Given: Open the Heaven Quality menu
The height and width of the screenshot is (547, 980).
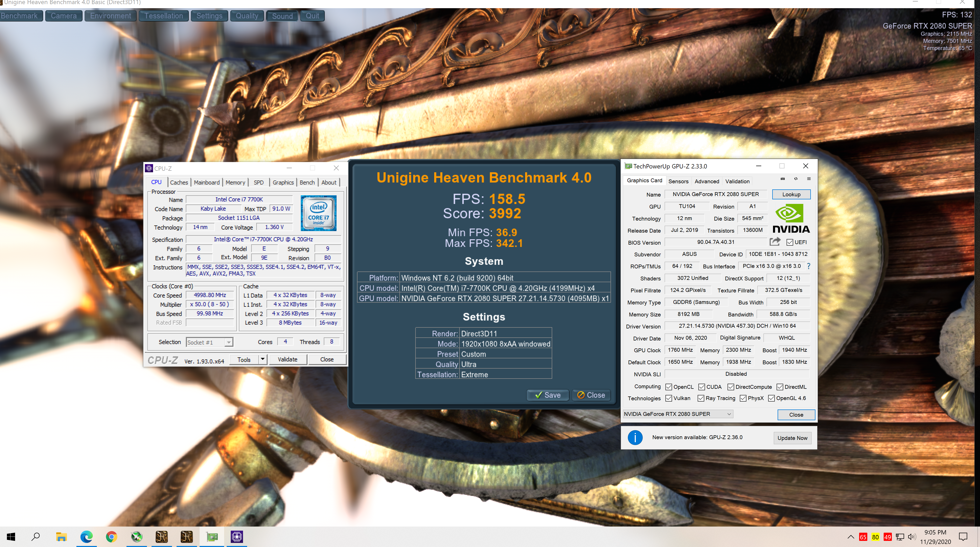Looking at the screenshot, I should pos(247,16).
